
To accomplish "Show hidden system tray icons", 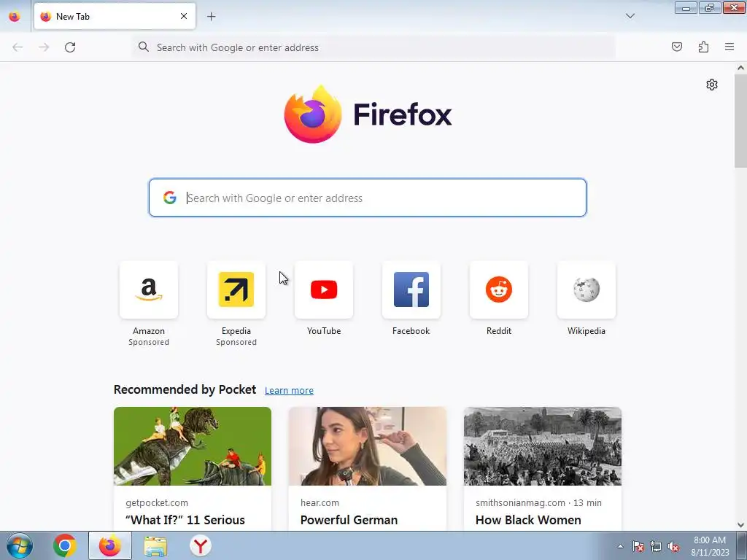I will tap(620, 546).
